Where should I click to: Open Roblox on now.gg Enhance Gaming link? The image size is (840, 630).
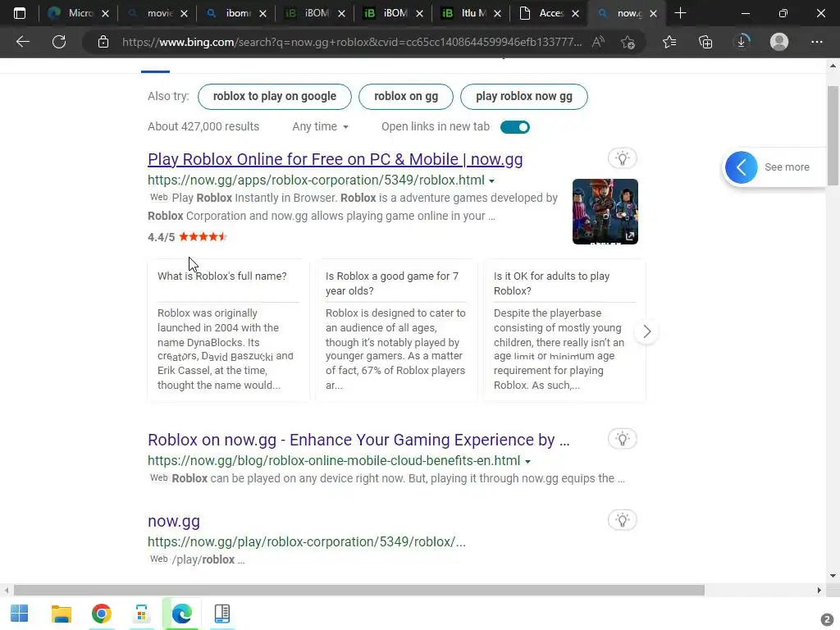tap(358, 440)
